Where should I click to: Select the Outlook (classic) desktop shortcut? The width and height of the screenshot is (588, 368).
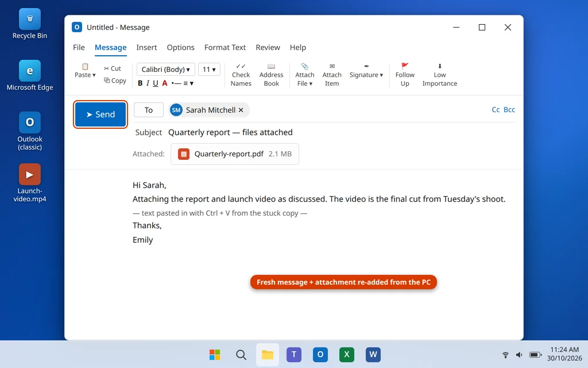click(x=30, y=132)
